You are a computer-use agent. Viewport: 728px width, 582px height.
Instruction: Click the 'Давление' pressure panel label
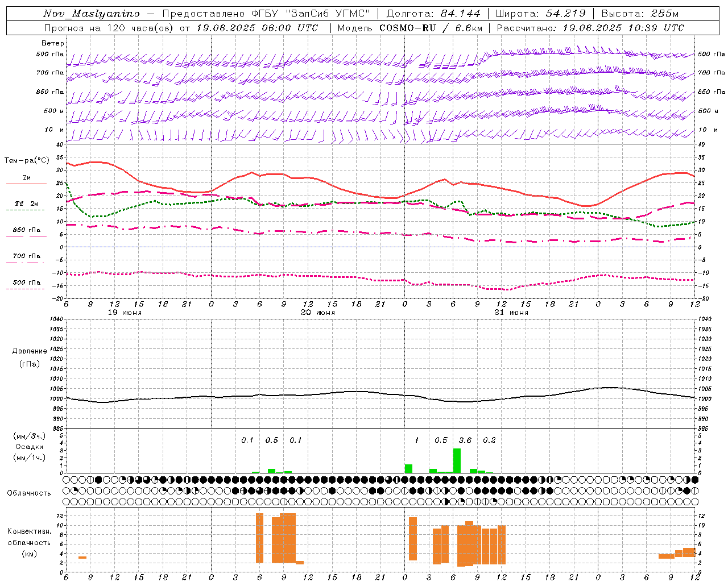pos(30,351)
